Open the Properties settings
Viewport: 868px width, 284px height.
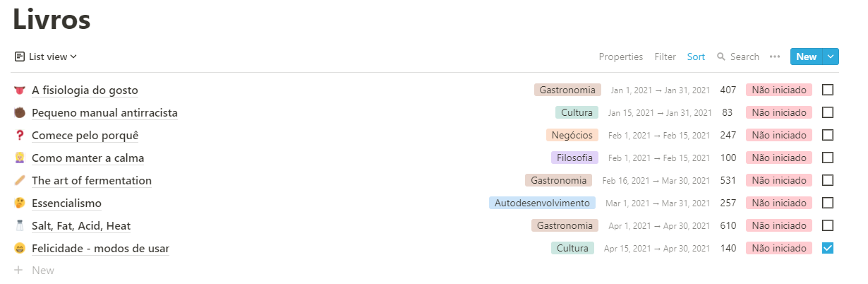pyautogui.click(x=620, y=57)
